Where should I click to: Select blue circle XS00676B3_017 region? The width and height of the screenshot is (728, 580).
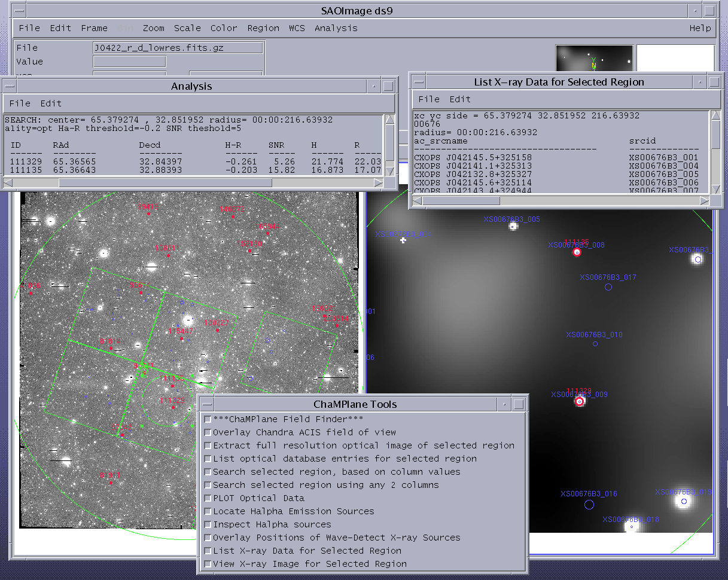tap(608, 287)
